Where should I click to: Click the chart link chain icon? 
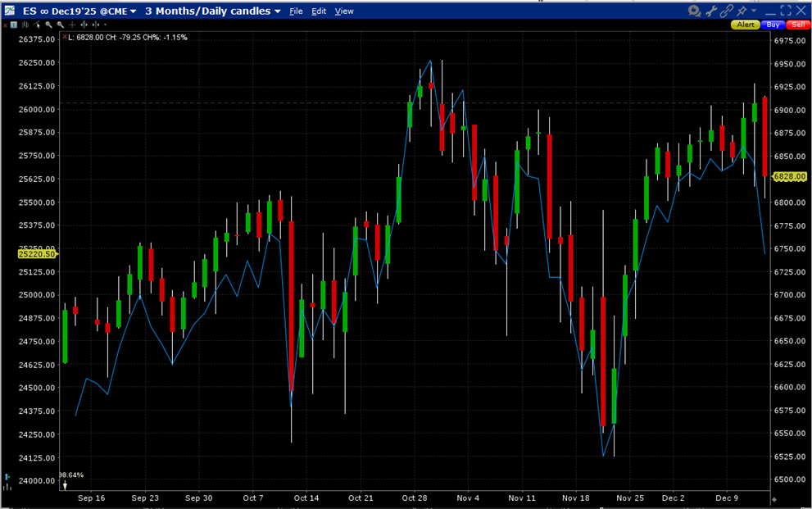[x=728, y=11]
